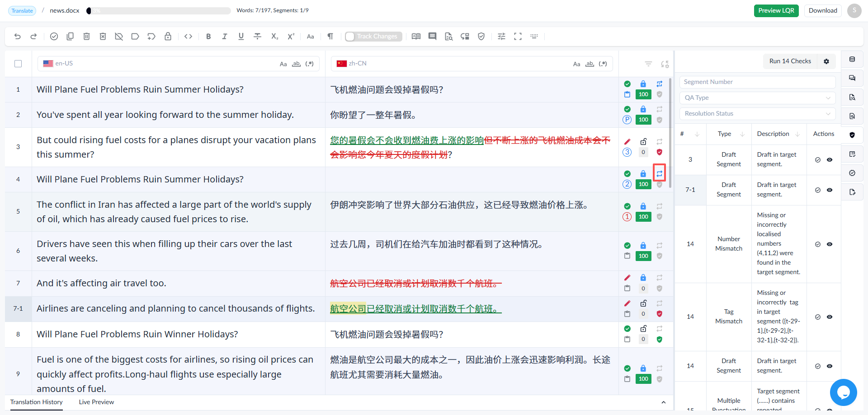Click the Translate breadcrumb tab

tap(22, 11)
